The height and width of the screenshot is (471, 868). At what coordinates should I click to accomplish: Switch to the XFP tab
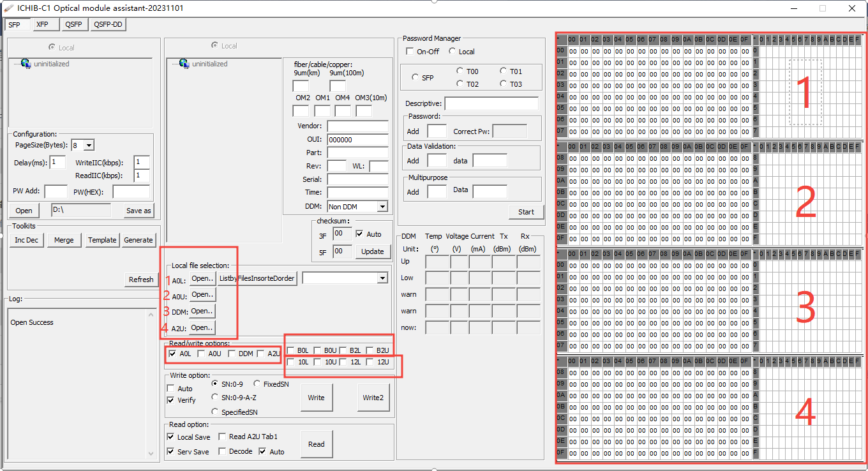pos(45,24)
